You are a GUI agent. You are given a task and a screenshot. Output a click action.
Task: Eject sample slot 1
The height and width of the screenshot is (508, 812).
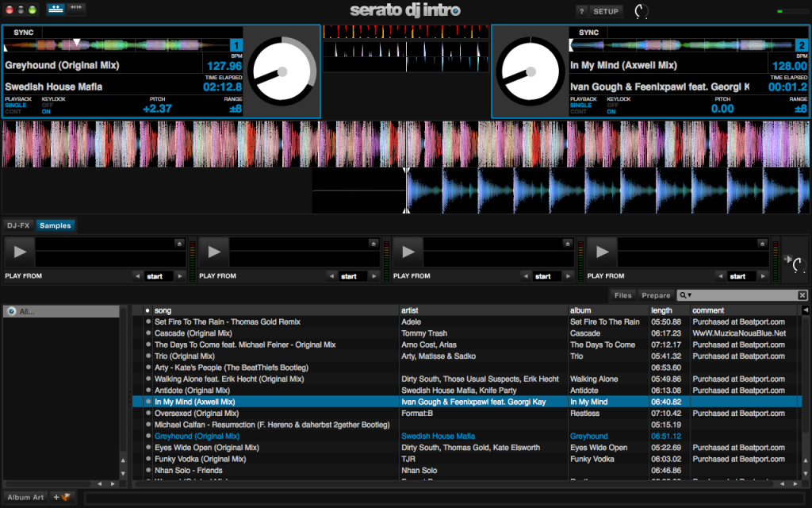pos(179,244)
